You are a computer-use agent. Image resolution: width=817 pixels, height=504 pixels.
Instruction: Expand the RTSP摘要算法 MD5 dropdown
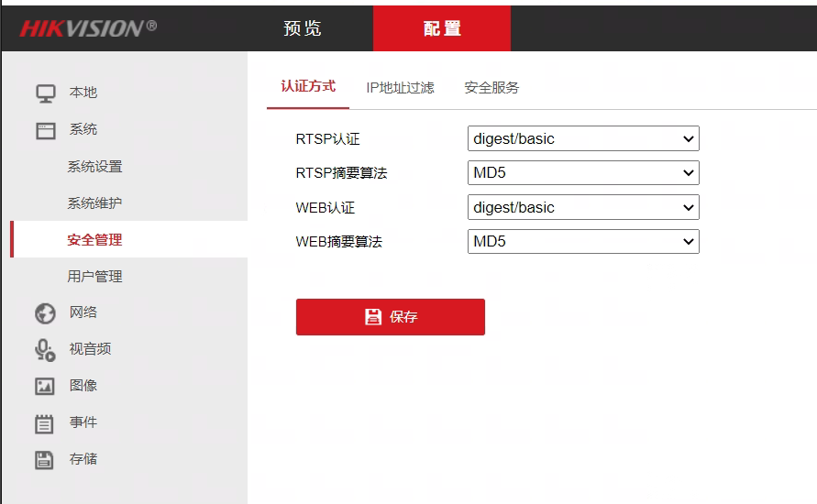click(x=583, y=173)
